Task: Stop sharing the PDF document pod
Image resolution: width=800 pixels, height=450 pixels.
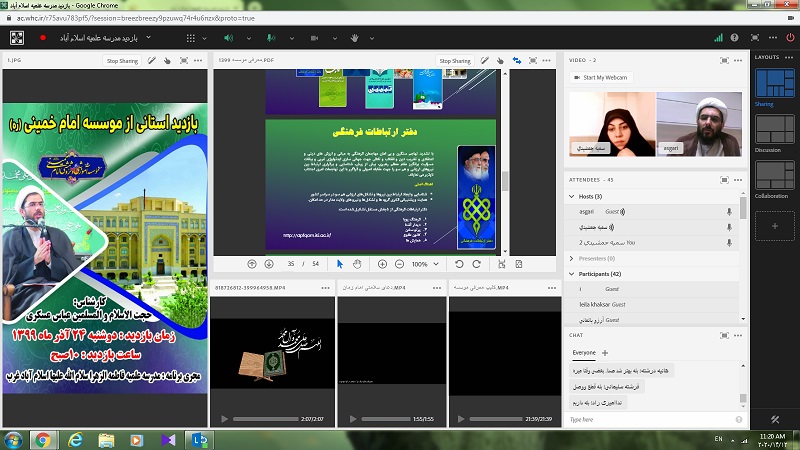Action: 454,61
